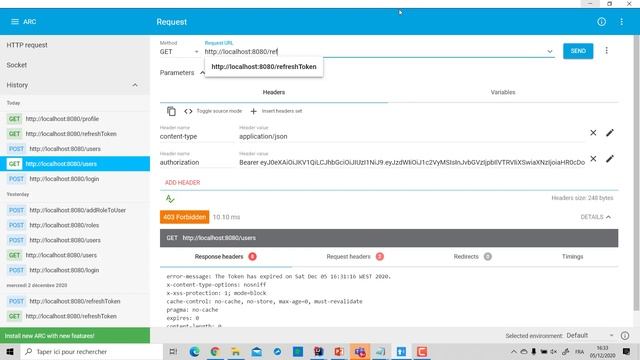This screenshot has height=360, width=640.
Task: Open the Redirects tab
Action: click(x=472, y=256)
